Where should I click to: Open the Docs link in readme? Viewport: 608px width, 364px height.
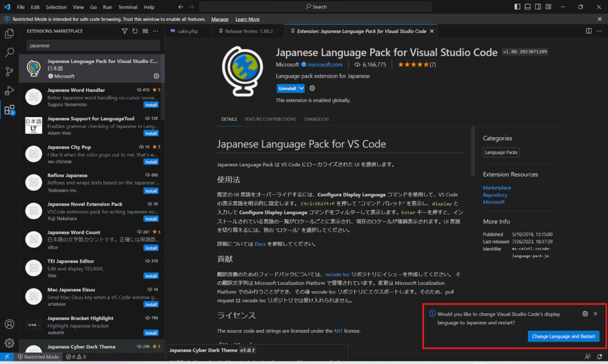[x=260, y=244]
